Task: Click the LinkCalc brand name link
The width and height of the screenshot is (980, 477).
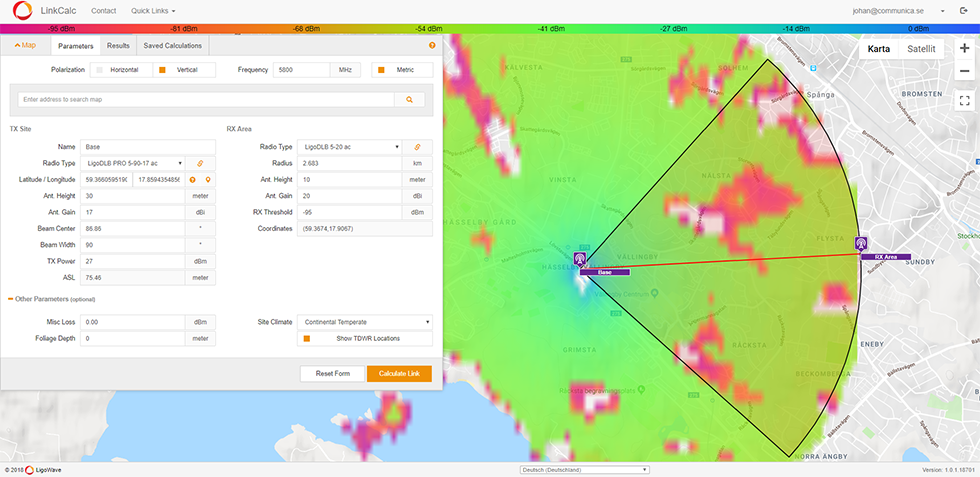Action: coord(59,11)
